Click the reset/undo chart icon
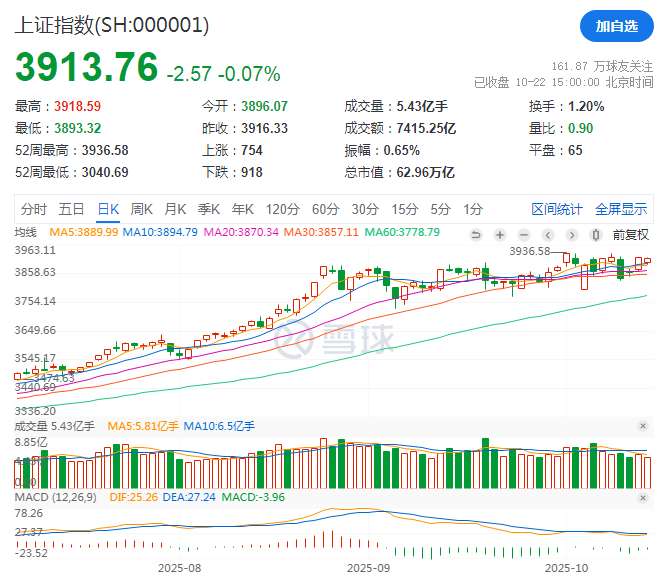The width and height of the screenshot is (665, 579). point(476,235)
